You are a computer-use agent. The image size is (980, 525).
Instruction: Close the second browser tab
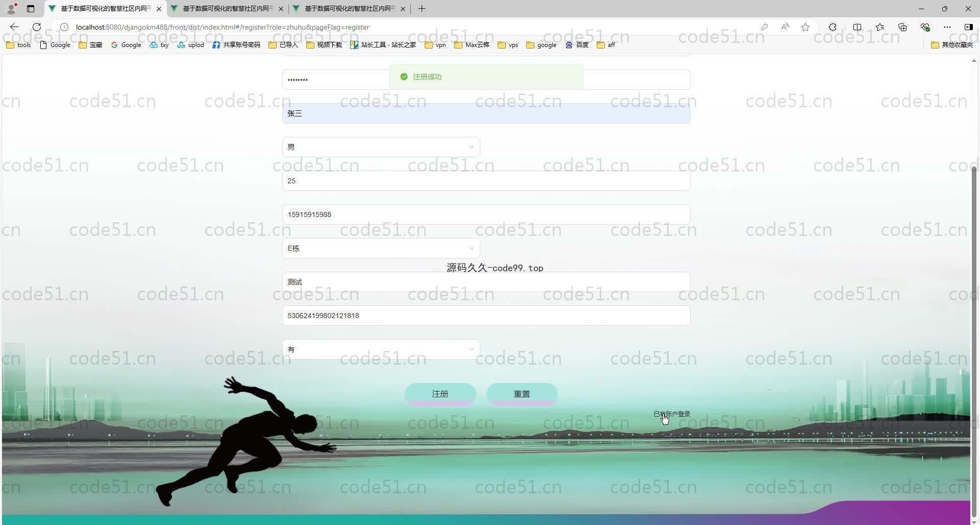click(x=281, y=9)
